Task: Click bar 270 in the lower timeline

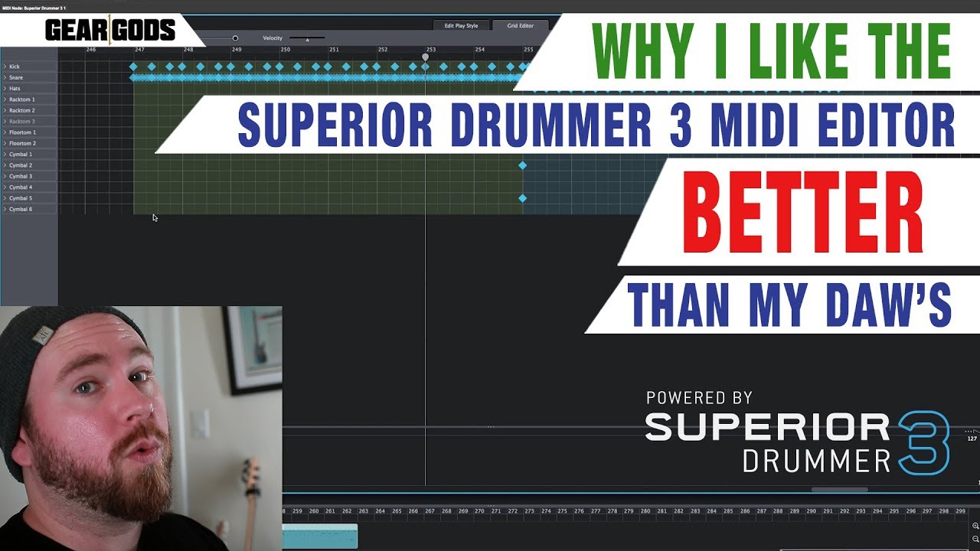Action: [x=479, y=510]
